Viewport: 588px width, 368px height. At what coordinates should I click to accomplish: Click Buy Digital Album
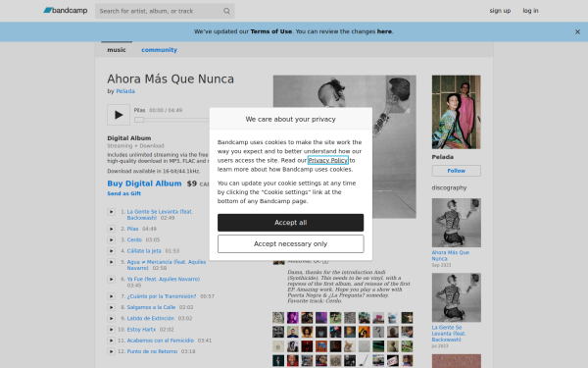[144, 184]
